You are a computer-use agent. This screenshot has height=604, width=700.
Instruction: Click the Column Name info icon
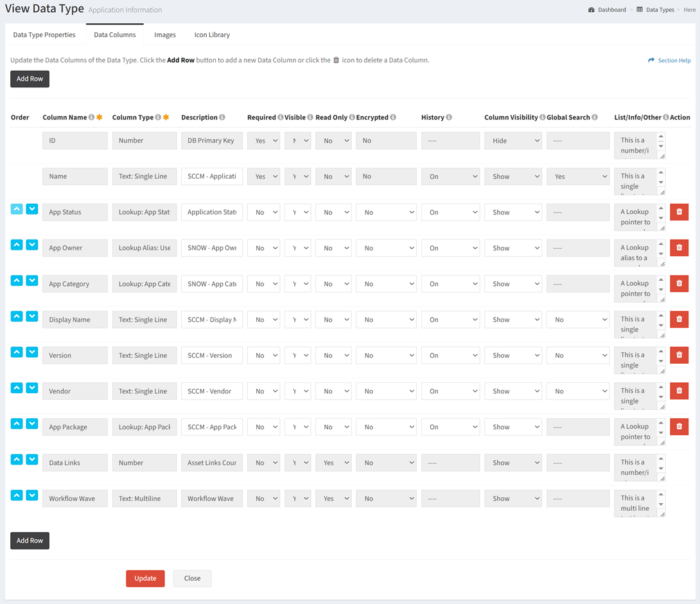(x=92, y=117)
